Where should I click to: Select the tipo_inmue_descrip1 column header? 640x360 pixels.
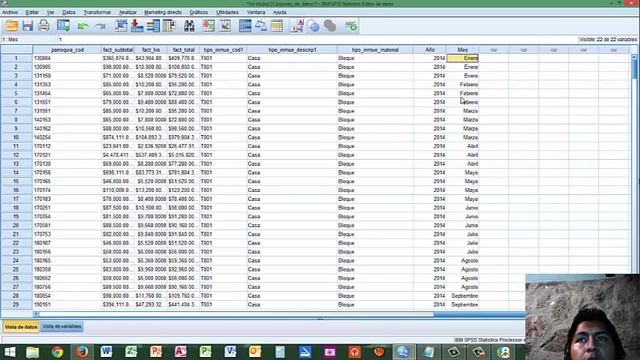[292, 50]
